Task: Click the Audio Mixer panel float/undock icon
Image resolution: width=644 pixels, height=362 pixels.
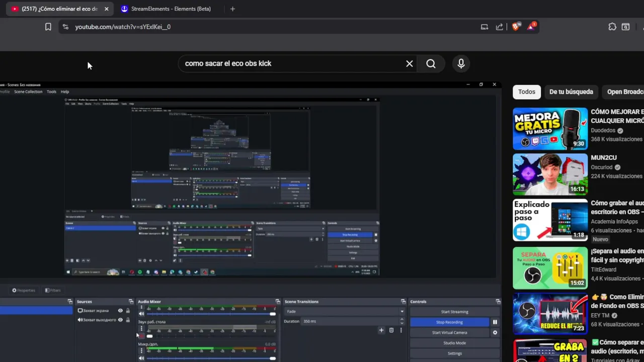Action: click(x=278, y=302)
